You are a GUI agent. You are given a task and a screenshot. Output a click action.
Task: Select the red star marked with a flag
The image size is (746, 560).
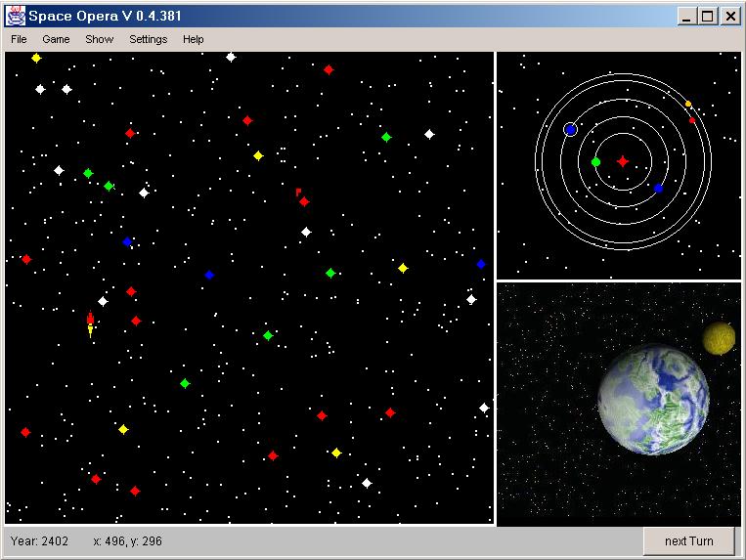[x=304, y=201]
